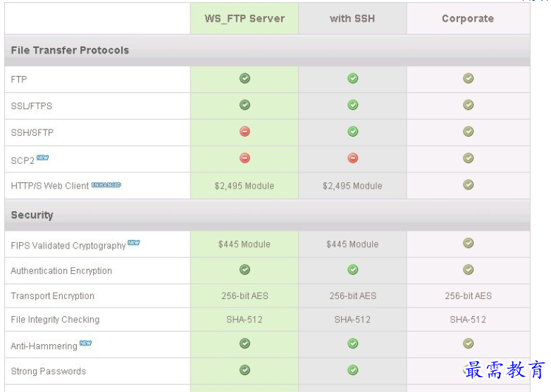Click Strong Passwords check in with SSH column
The image size is (551, 392).
click(352, 370)
